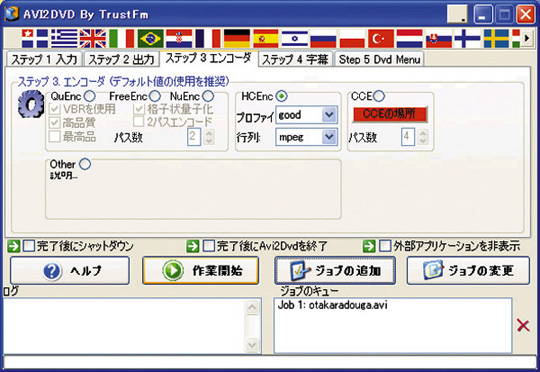Select the QuEnc encoder radio button

tap(90, 96)
